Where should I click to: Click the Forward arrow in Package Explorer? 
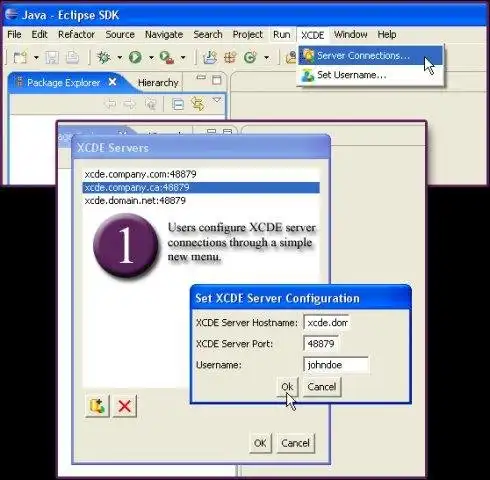pos(130,104)
